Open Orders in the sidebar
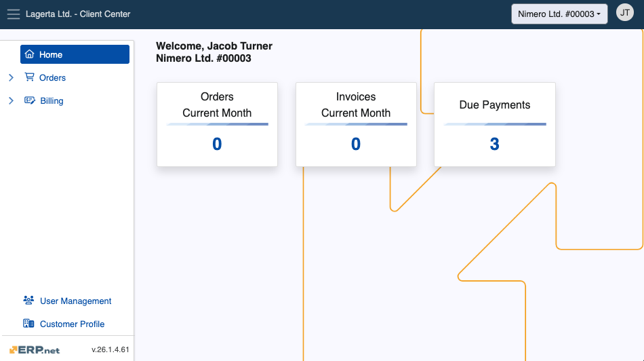644x361 pixels. pos(52,78)
